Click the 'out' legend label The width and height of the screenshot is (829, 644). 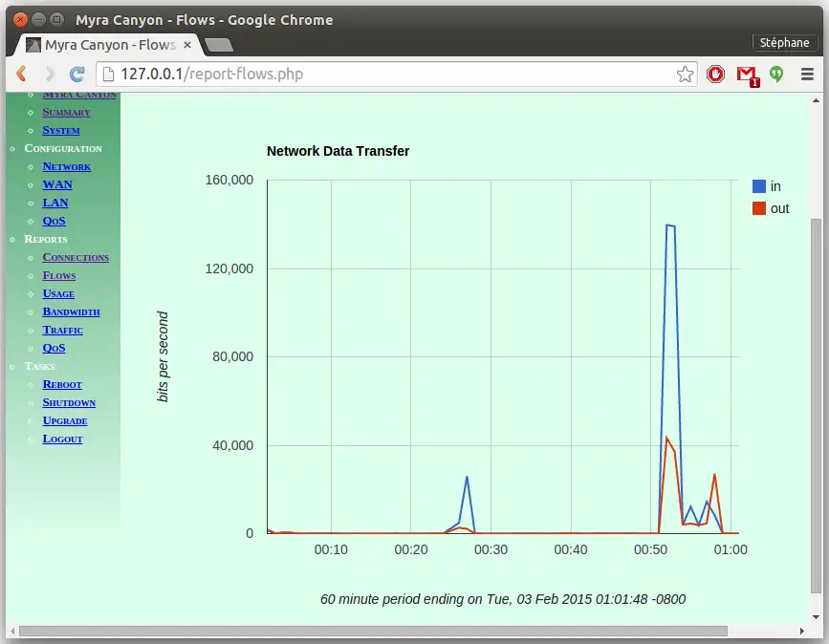779,208
